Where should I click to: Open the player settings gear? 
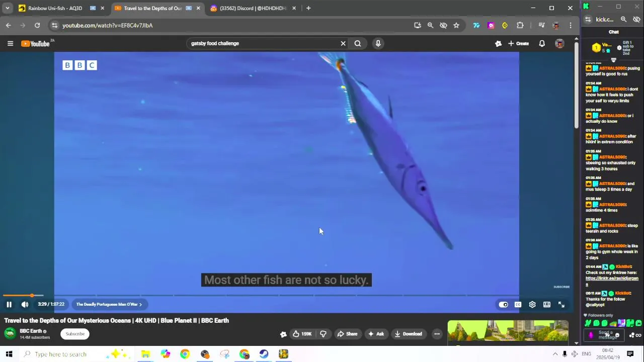pos(532,304)
